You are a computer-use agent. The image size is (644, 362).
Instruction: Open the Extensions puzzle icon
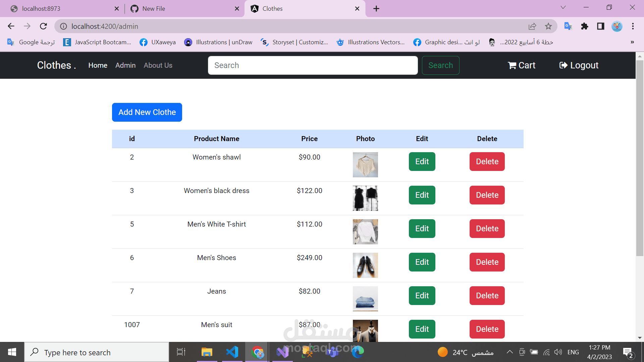coord(584,26)
